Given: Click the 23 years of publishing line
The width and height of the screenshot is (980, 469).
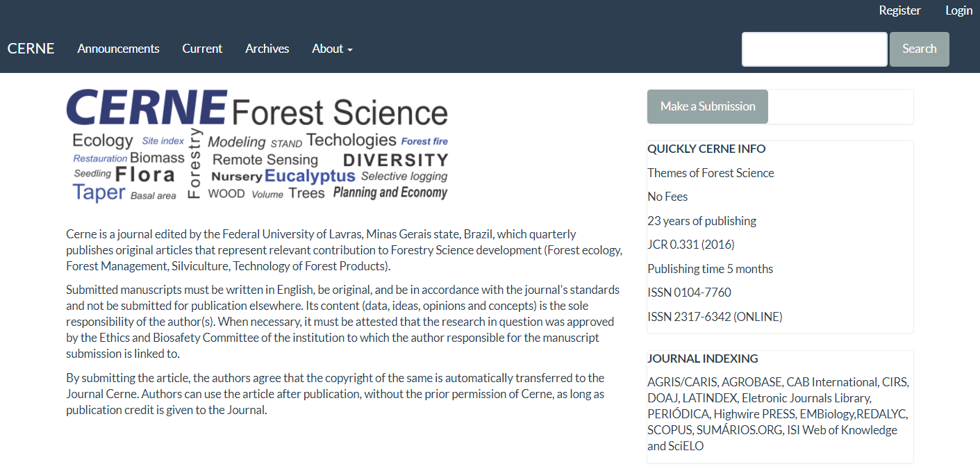Looking at the screenshot, I should pyautogui.click(x=701, y=221).
